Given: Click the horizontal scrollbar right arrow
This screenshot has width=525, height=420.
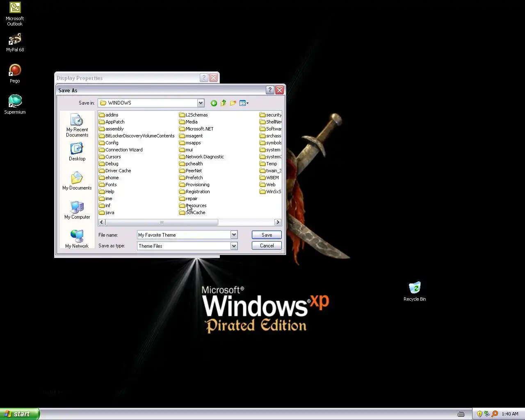Looking at the screenshot, I should point(278,222).
